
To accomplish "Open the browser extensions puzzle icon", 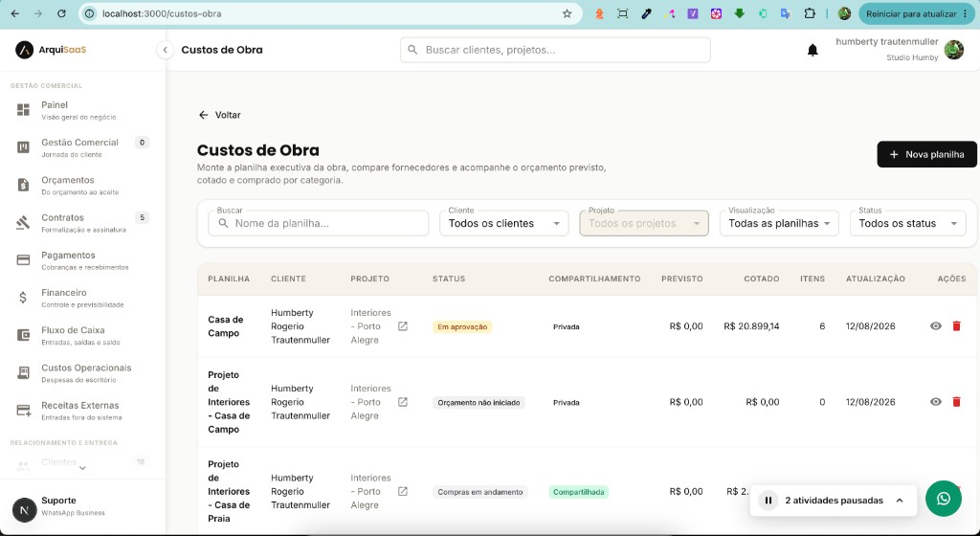I will click(810, 13).
